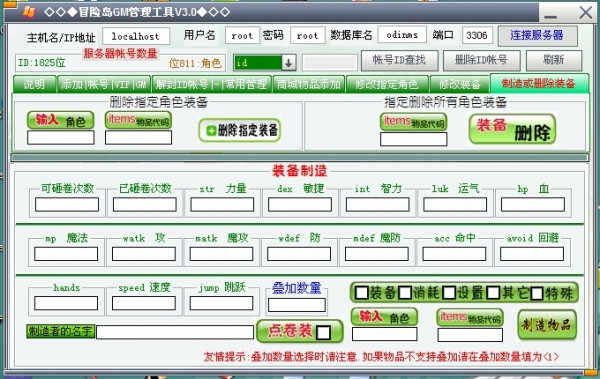Click the 刷新 button
Viewport: 600px width, 379px height.
click(x=554, y=60)
